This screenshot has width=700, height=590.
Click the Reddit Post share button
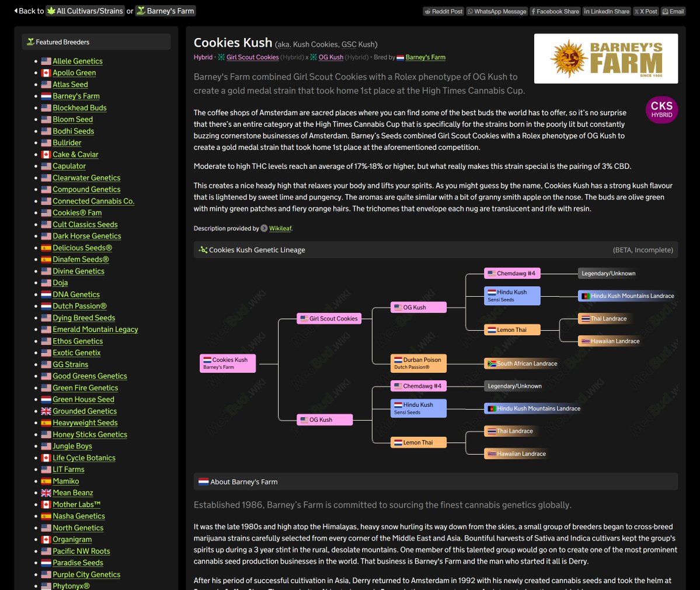(x=443, y=11)
